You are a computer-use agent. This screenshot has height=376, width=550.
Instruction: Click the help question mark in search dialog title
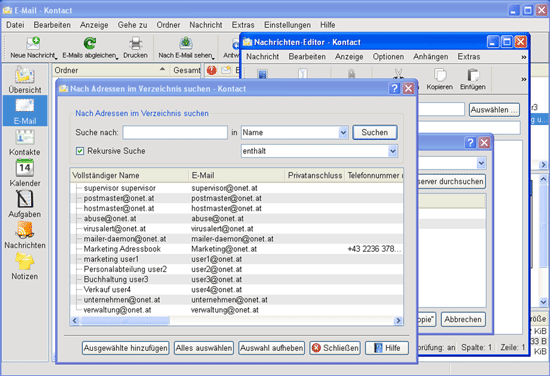pos(395,88)
